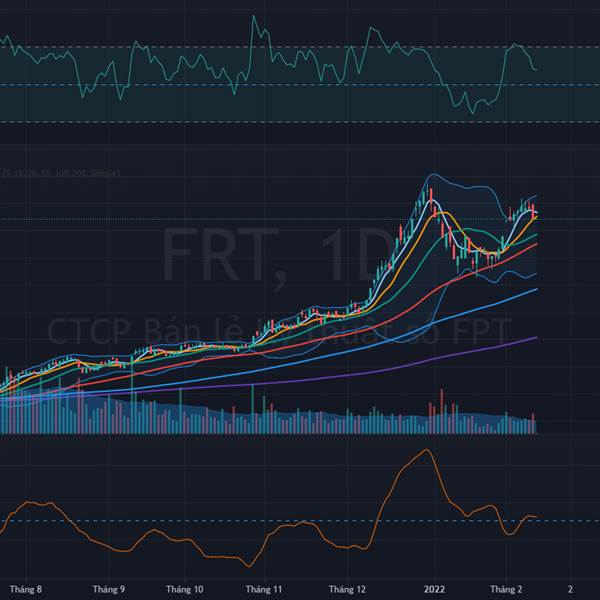
Task: Click the '2022' time axis label
Action: pos(434,589)
